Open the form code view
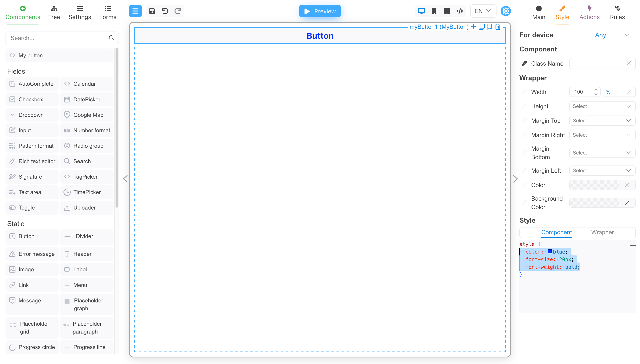 click(x=459, y=11)
